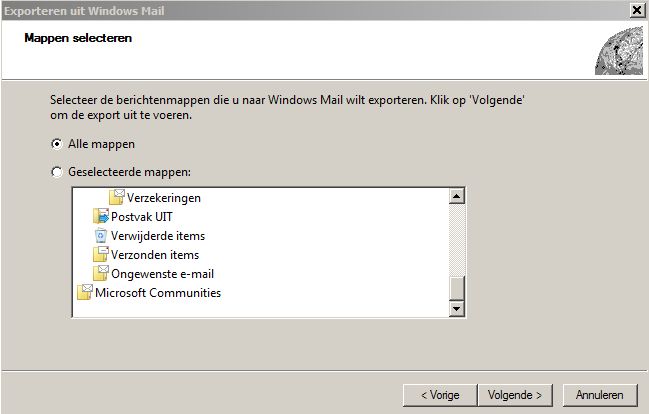Click the Verzonden items folder icon
The image size is (649, 414).
pos(100,254)
